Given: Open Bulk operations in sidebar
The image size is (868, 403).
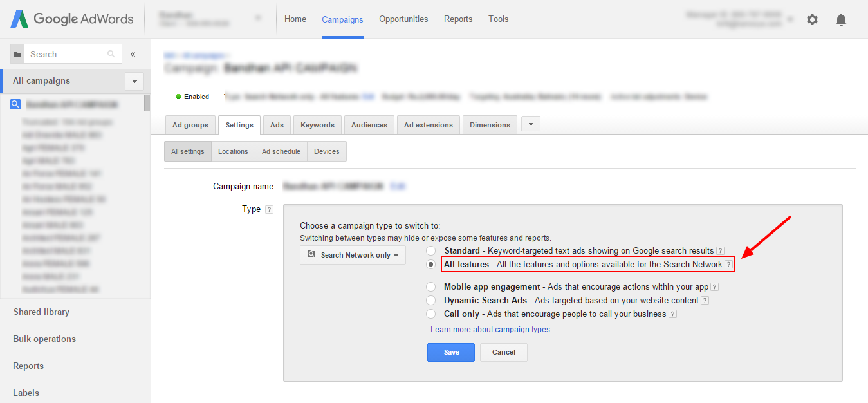Looking at the screenshot, I should 44,339.
